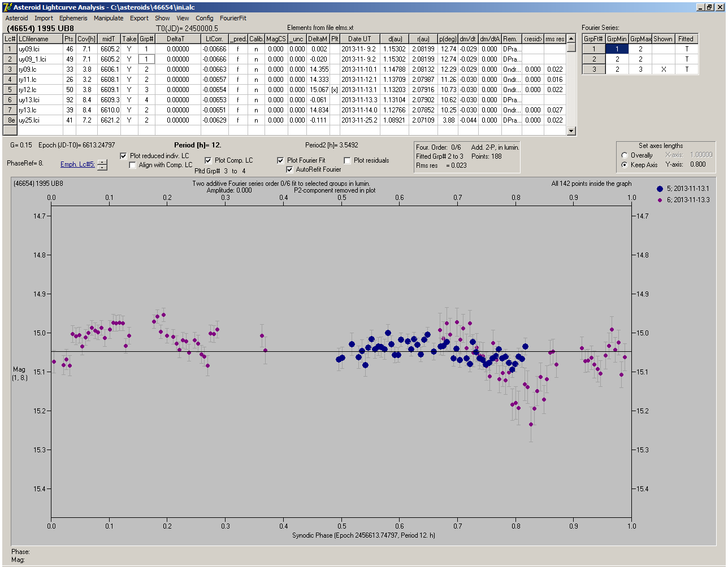This screenshot has width=728, height=567.
Task: Click file name ry13.lc
Action: [40, 110]
